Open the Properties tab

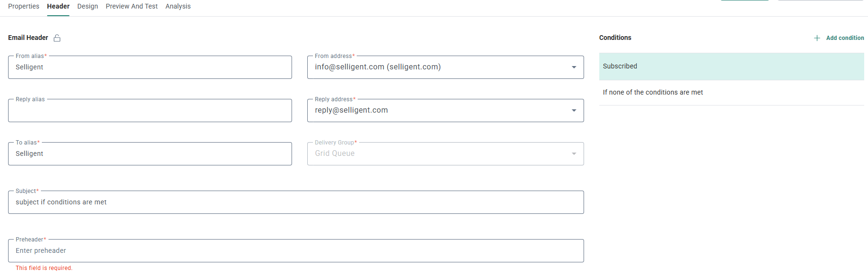pyautogui.click(x=24, y=6)
